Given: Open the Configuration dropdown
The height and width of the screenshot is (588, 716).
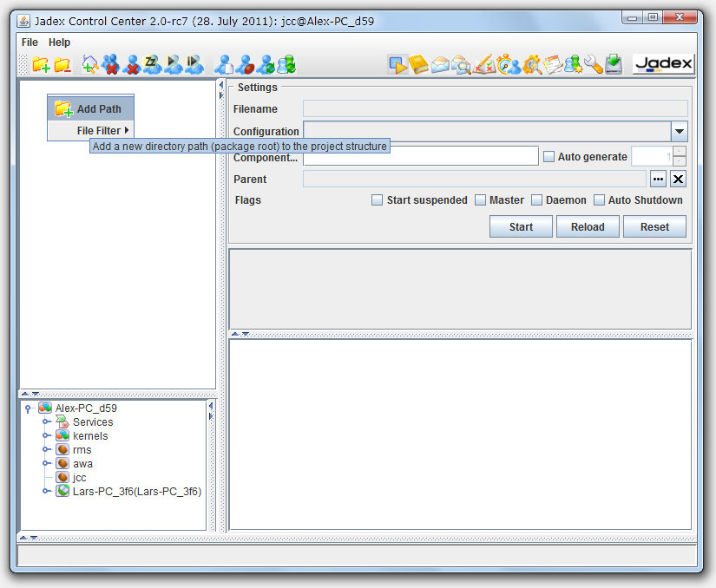Looking at the screenshot, I should (x=680, y=131).
